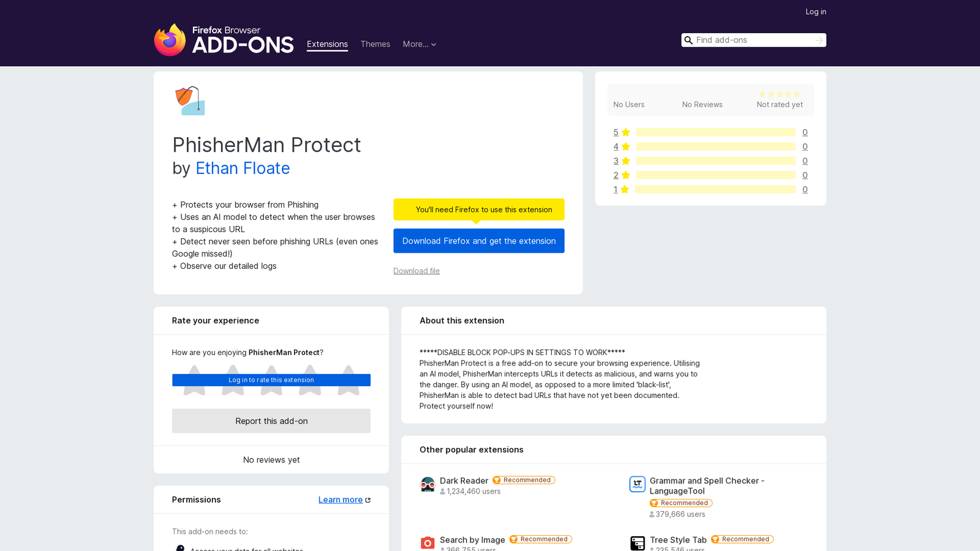This screenshot has width=980, height=551.
Task: Focus the Find add-ons search field
Action: [754, 40]
